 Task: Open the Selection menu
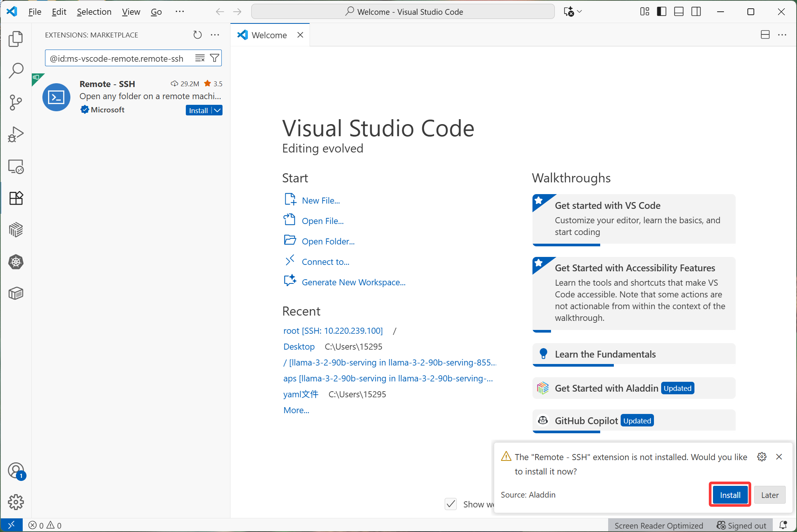94,12
